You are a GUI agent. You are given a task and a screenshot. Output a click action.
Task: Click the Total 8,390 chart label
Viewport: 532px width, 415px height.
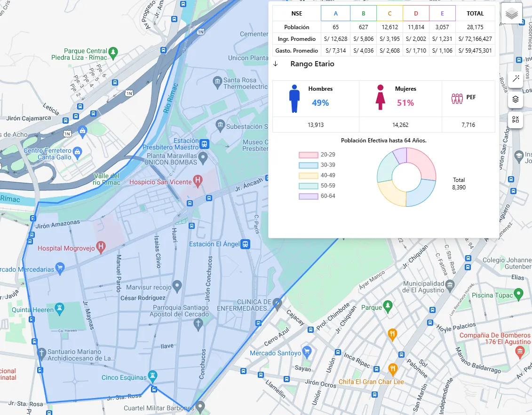coord(459,184)
